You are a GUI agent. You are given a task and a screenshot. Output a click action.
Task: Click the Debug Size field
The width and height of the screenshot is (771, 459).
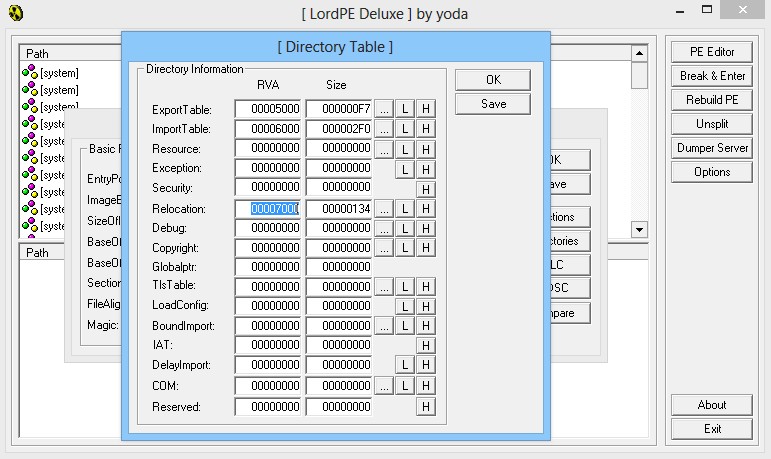(338, 228)
